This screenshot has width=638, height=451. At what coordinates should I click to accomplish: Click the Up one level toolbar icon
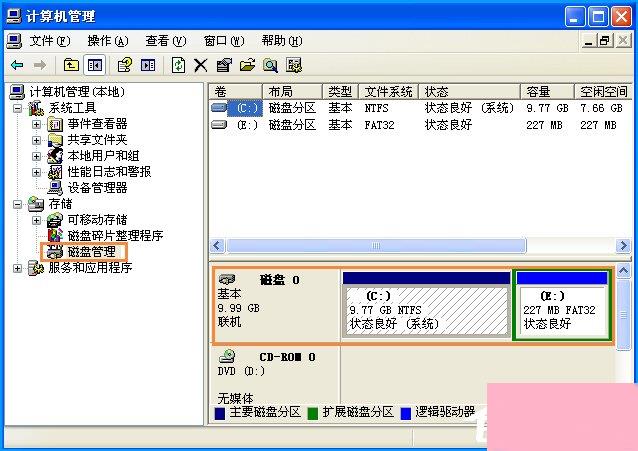(x=71, y=65)
